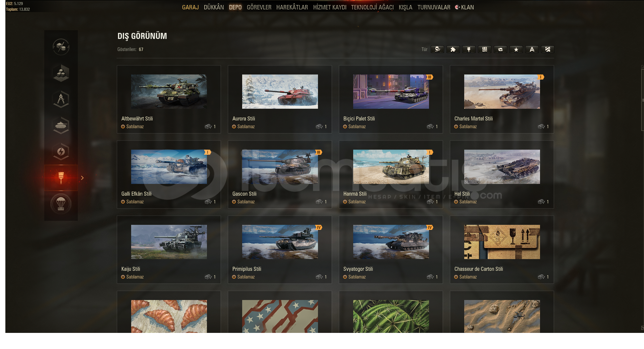Select the Hanmā Stili thumbnail

coord(391,167)
